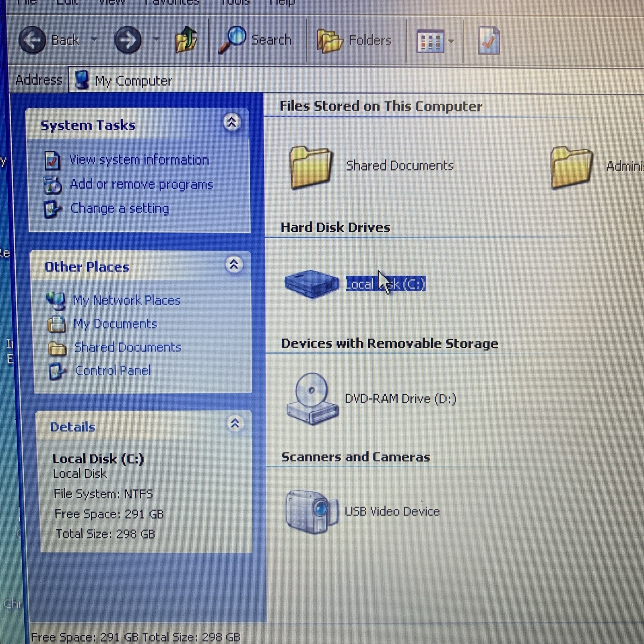Collapse the System Tasks panel
This screenshot has height=644, width=644.
[x=232, y=122]
